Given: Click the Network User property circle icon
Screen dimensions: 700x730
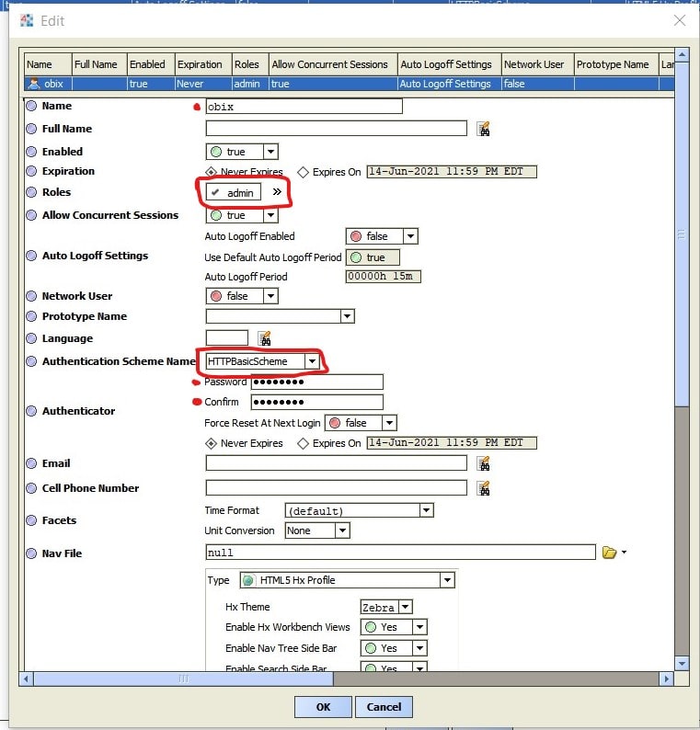Looking at the screenshot, I should (31, 296).
